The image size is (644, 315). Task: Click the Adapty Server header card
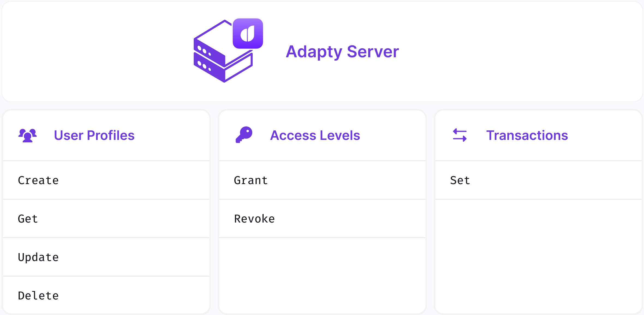pyautogui.click(x=491, y=52)
